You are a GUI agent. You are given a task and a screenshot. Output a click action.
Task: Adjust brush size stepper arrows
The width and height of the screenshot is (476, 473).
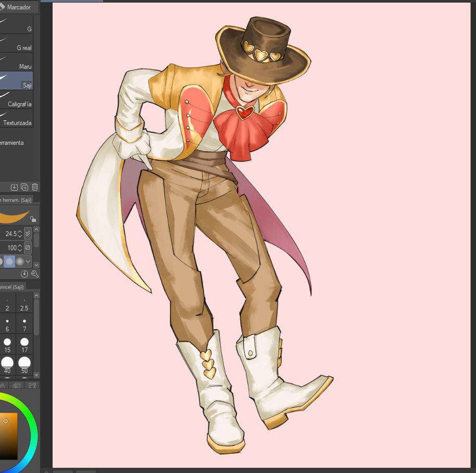coord(20,234)
